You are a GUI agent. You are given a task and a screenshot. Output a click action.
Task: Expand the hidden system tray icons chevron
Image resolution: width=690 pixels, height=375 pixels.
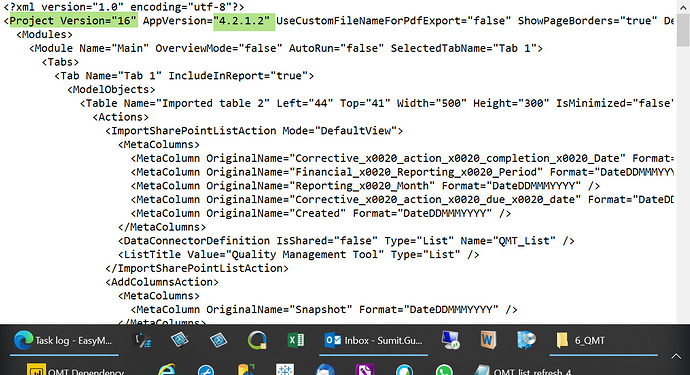[x=676, y=356]
